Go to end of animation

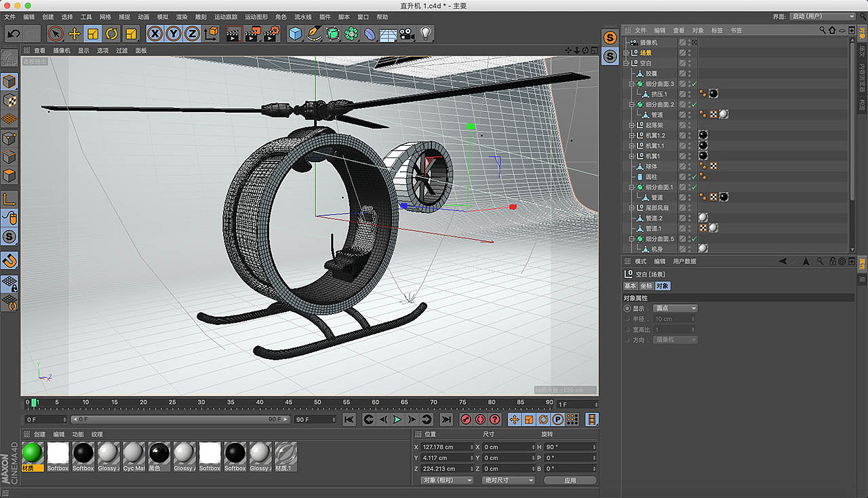[x=446, y=420]
